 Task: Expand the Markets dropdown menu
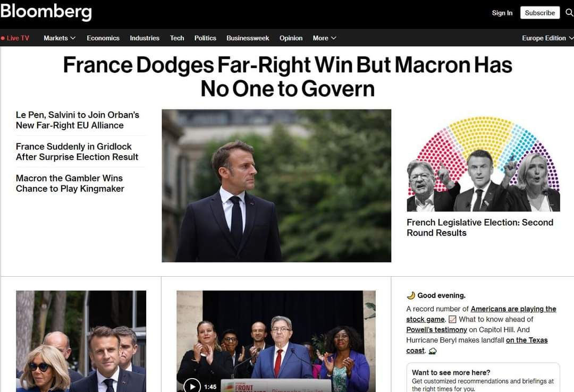pyautogui.click(x=60, y=38)
